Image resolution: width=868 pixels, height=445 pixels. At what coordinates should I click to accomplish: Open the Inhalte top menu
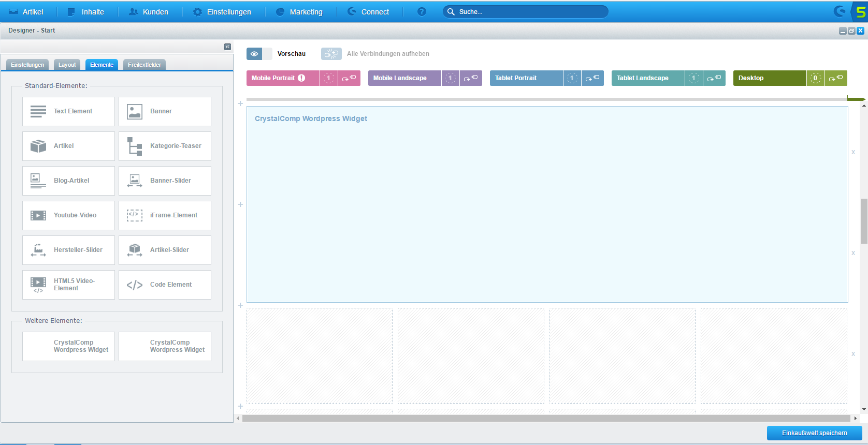[x=86, y=11]
